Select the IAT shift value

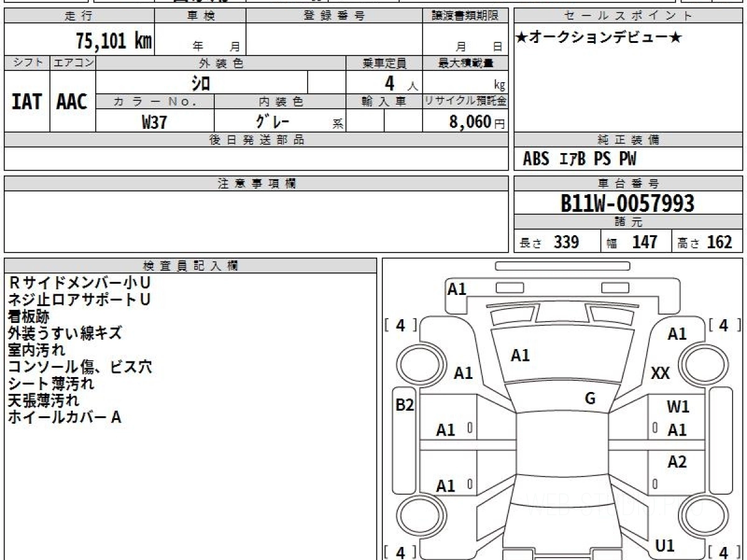pos(27,102)
